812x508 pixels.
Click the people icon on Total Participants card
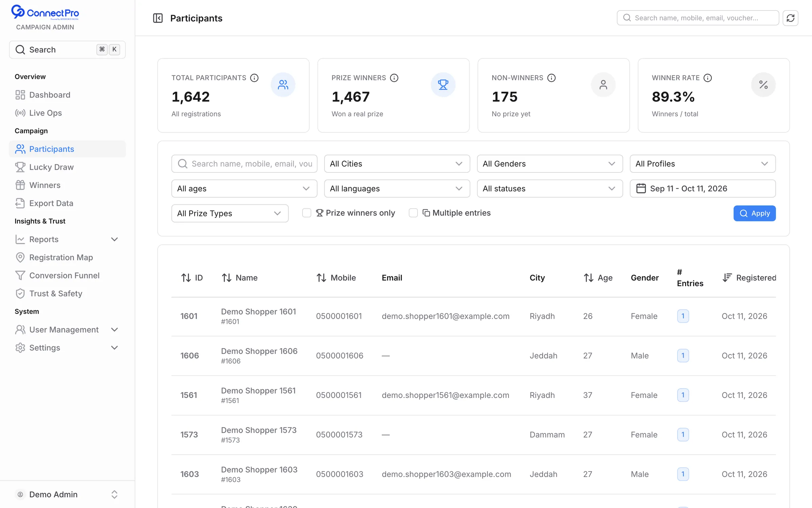283,85
